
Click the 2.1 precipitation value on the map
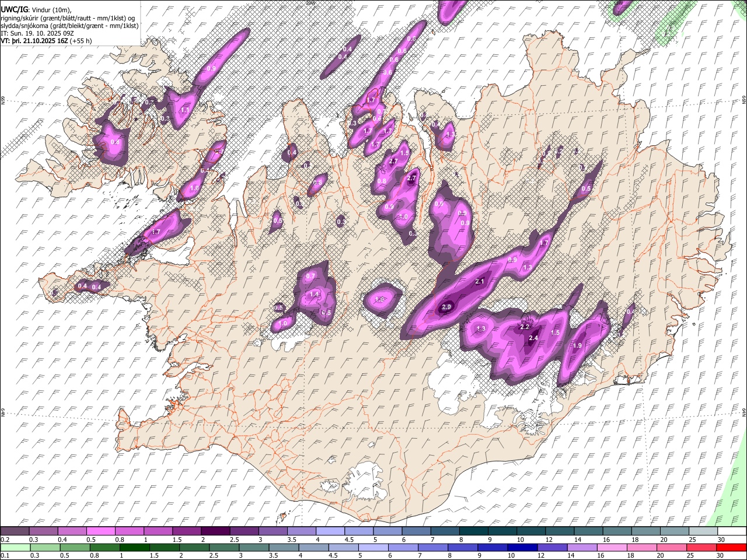click(480, 281)
